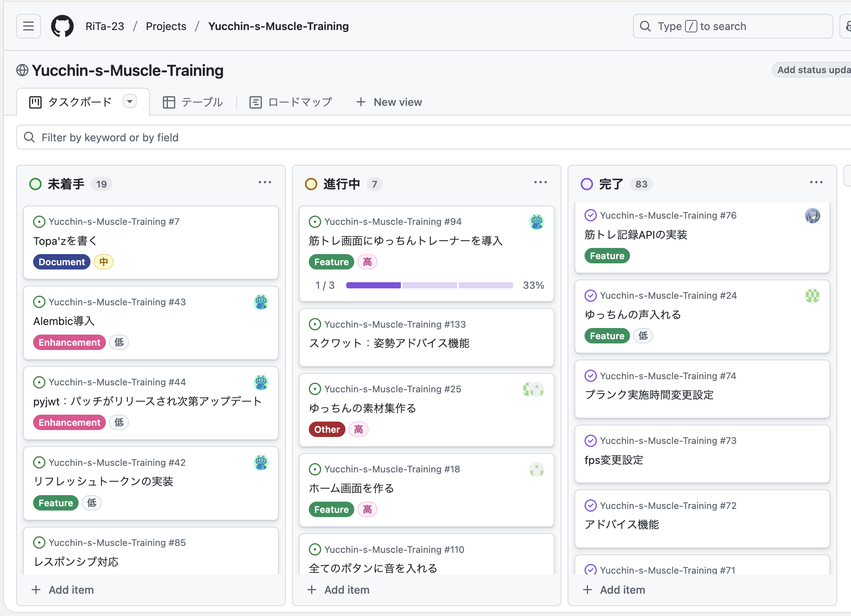The width and height of the screenshot is (851, 616).
Task: Switch to the ロードマップ view tab
Action: [x=291, y=102]
